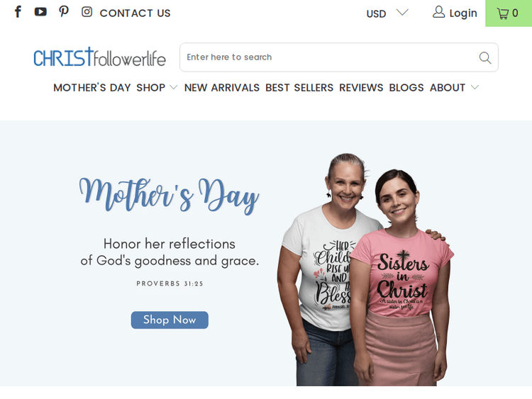Click the Login user icon
The image size is (532, 399).
tap(439, 13)
